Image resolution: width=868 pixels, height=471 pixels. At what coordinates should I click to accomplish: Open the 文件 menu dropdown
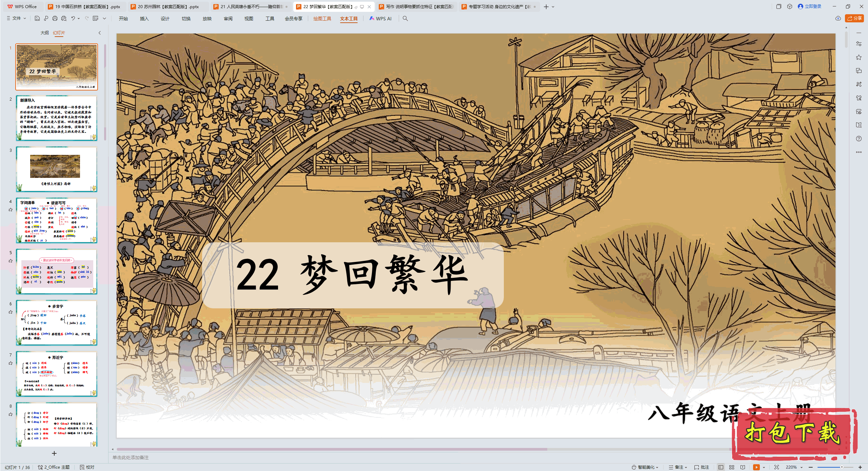pyautogui.click(x=16, y=18)
